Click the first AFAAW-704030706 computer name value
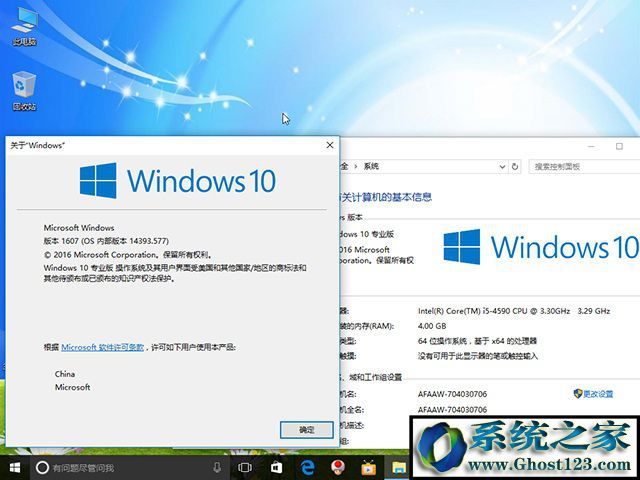The image size is (640, 480). point(452,394)
